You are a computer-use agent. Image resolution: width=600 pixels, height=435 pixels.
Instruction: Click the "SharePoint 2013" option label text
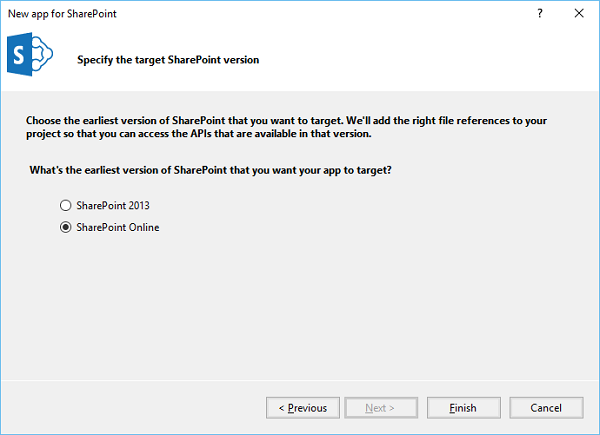pos(113,205)
